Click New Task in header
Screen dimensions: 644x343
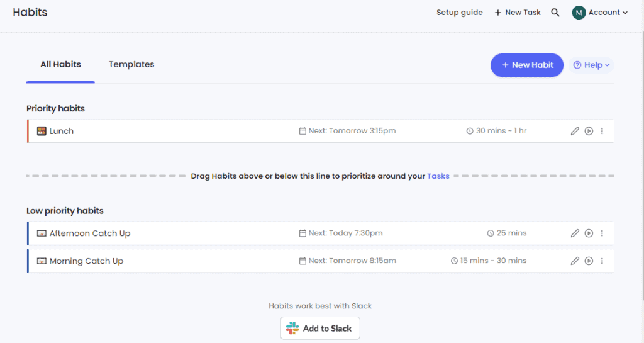pyautogui.click(x=518, y=13)
